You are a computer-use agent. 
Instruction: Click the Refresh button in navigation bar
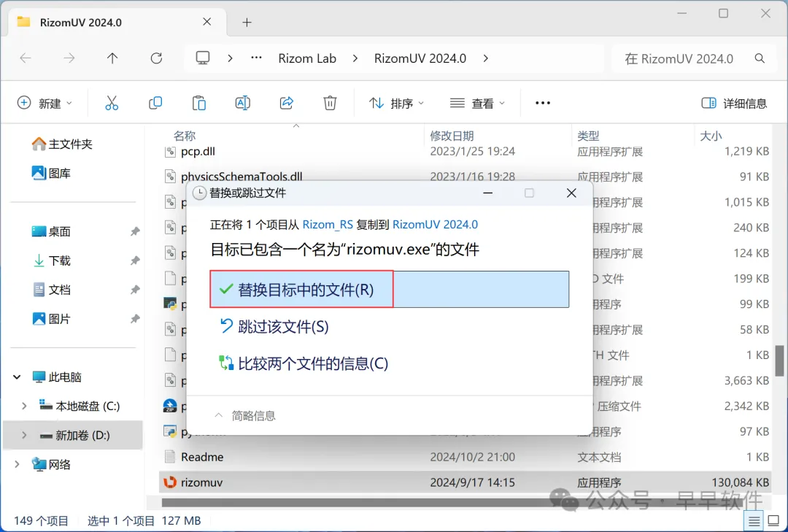coord(156,58)
